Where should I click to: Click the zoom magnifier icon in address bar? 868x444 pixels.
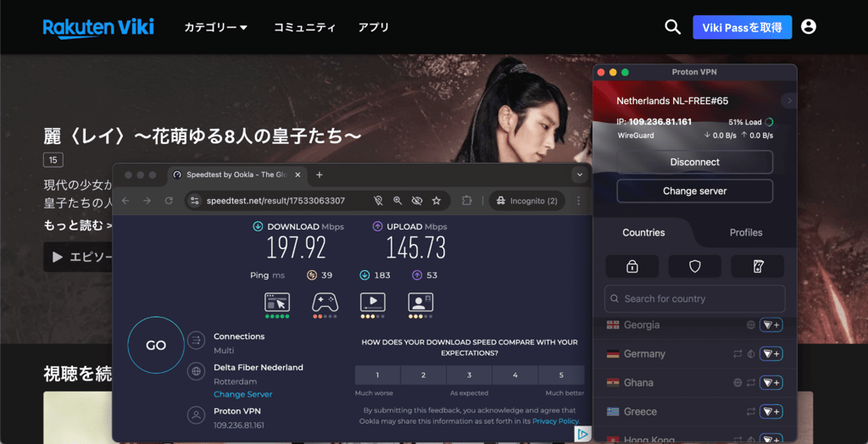tap(398, 201)
